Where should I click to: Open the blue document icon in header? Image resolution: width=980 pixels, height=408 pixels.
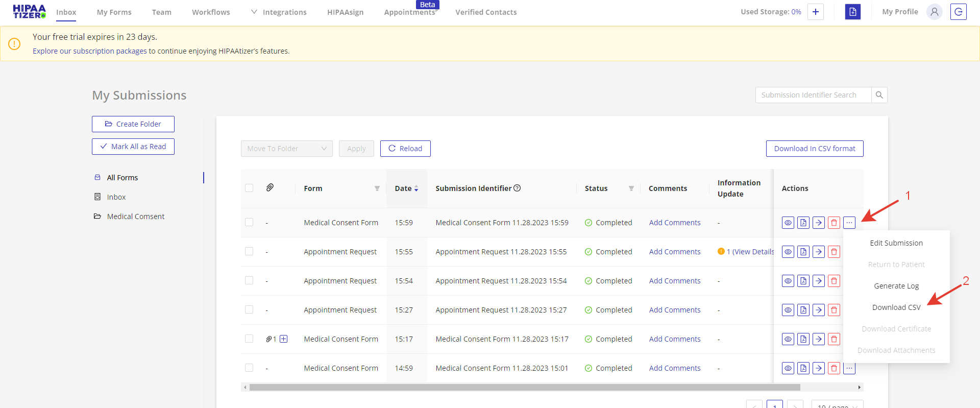[x=853, y=12]
